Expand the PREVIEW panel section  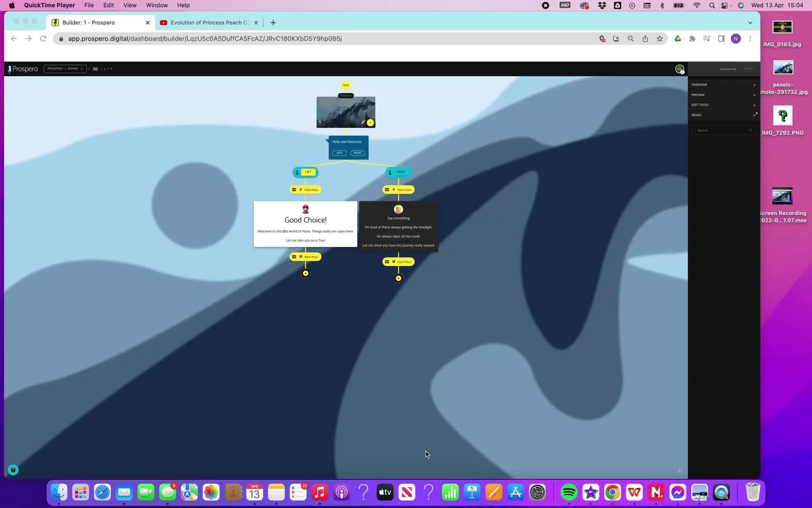point(724,95)
